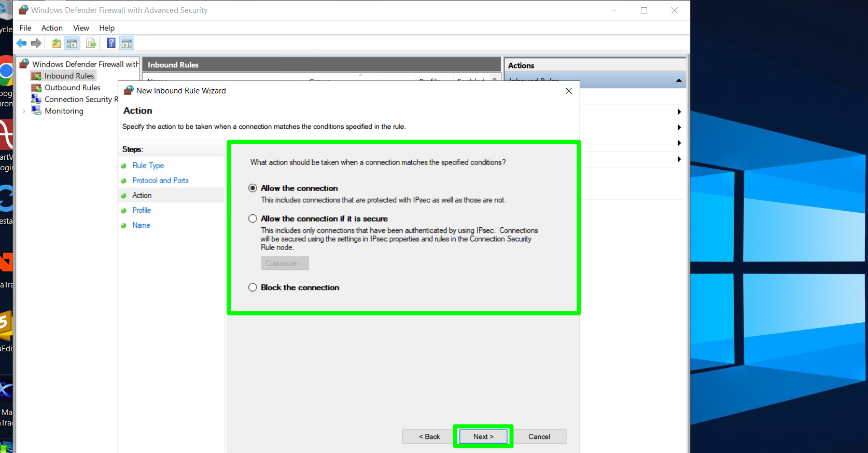Select Connection Security Rules tree item

click(x=80, y=99)
